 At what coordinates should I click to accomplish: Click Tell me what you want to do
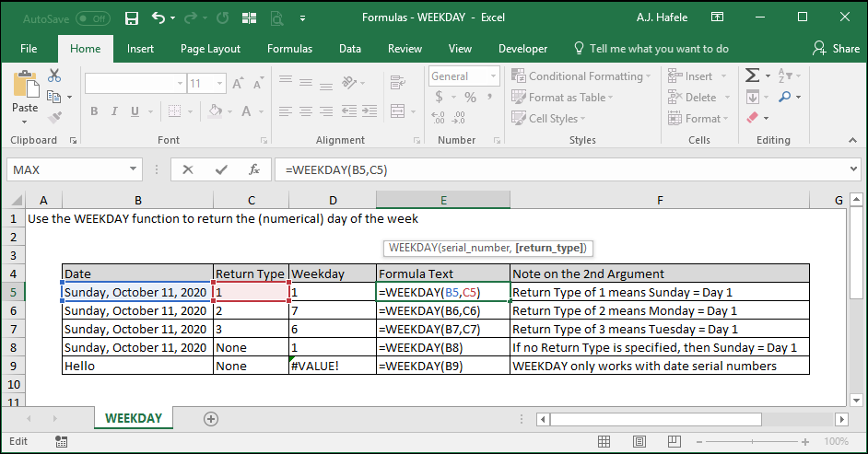(x=651, y=49)
